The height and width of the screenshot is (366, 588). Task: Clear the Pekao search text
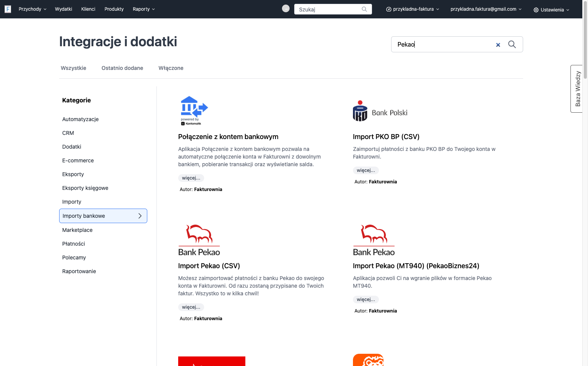[x=498, y=45]
